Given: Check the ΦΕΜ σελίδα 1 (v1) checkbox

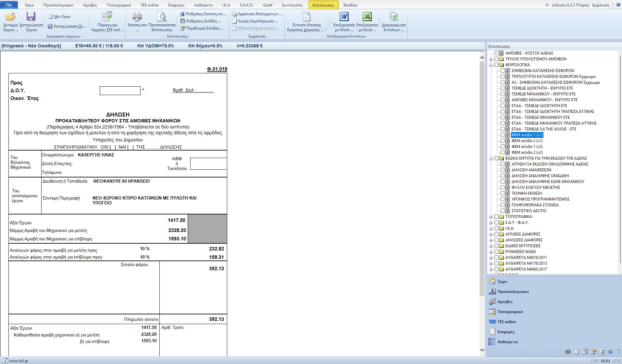Looking at the screenshot, I should click(503, 135).
